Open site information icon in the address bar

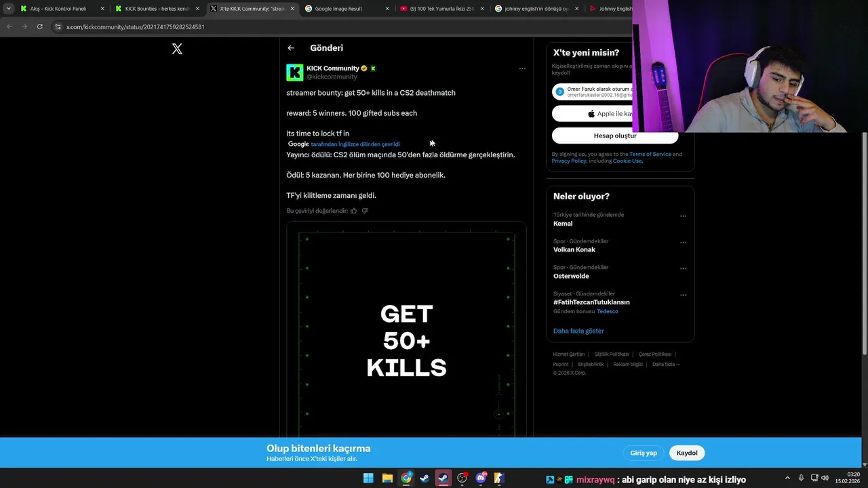(58, 26)
